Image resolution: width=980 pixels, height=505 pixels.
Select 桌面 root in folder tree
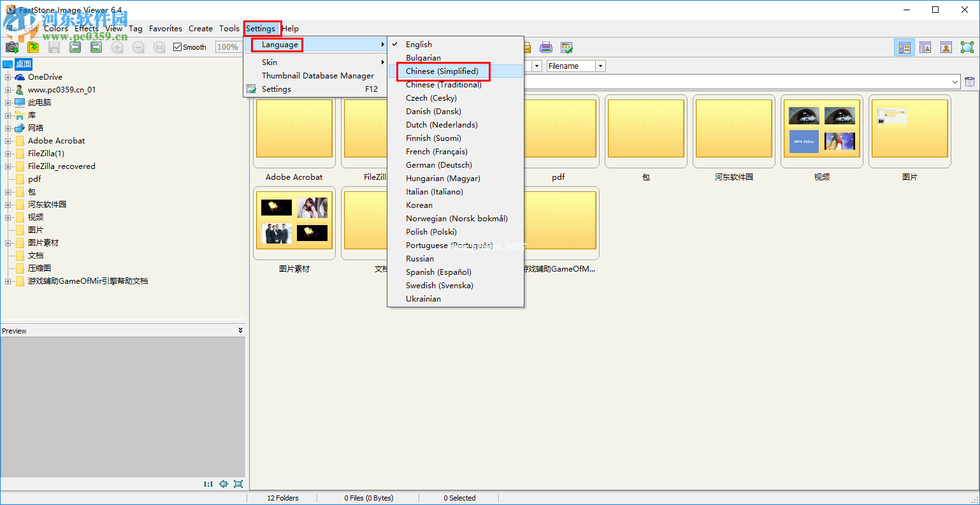24,64
